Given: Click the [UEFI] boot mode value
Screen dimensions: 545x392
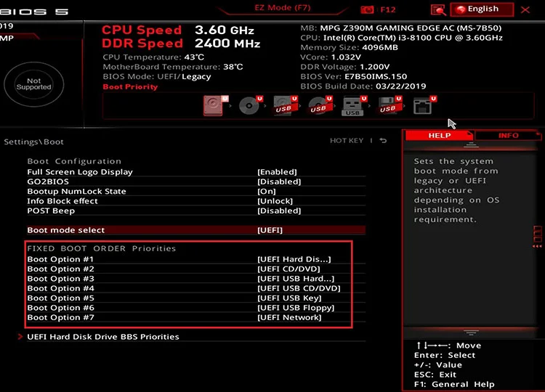Looking at the screenshot, I should click(x=270, y=230).
